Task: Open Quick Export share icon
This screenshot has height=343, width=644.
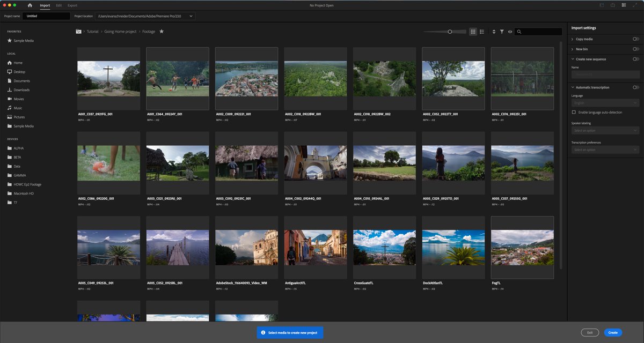Action: pyautogui.click(x=612, y=5)
